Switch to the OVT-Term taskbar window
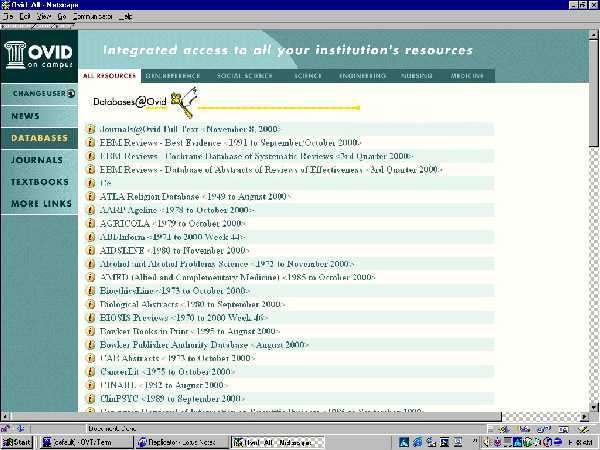This screenshot has height=450, width=600. [x=86, y=442]
